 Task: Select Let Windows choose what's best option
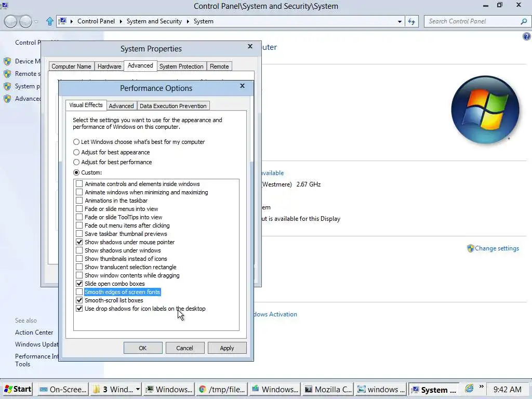139,142
